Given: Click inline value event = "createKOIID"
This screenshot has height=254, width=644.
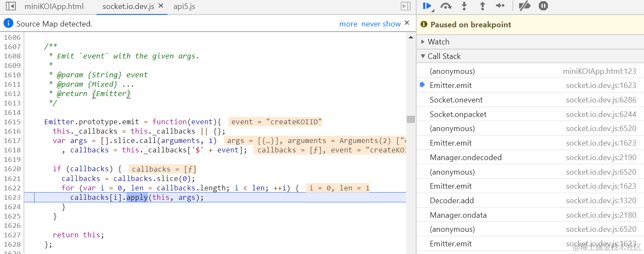Looking at the screenshot, I should coord(275,122).
